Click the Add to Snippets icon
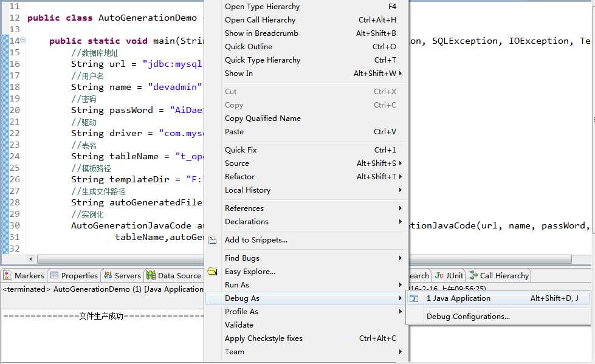595x364 pixels. coord(213,240)
